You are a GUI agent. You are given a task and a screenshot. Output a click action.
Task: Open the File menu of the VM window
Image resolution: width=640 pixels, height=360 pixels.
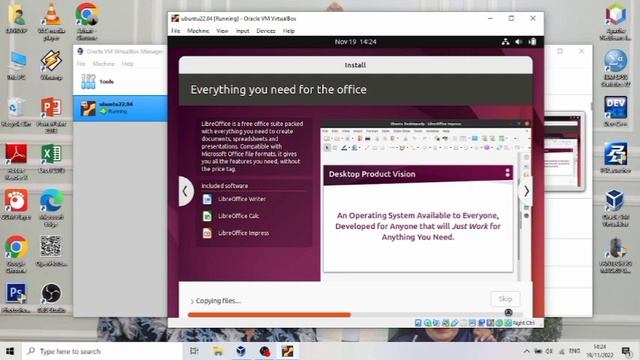pyautogui.click(x=176, y=31)
